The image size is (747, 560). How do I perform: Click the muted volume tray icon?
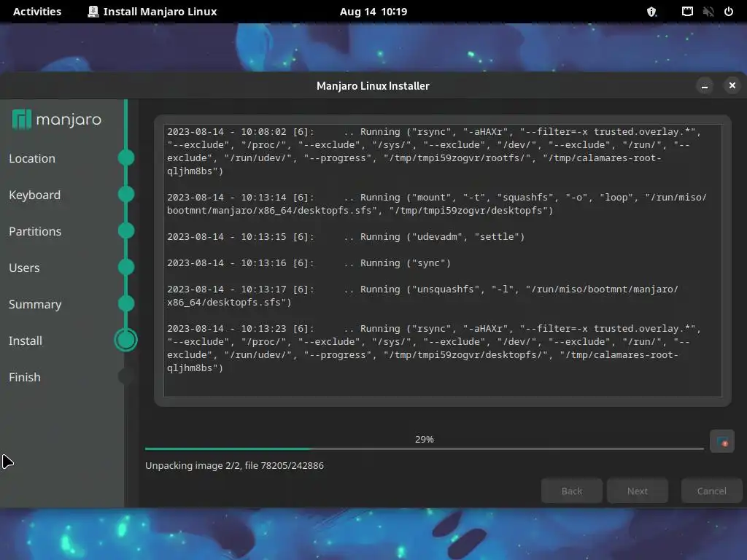(x=708, y=12)
